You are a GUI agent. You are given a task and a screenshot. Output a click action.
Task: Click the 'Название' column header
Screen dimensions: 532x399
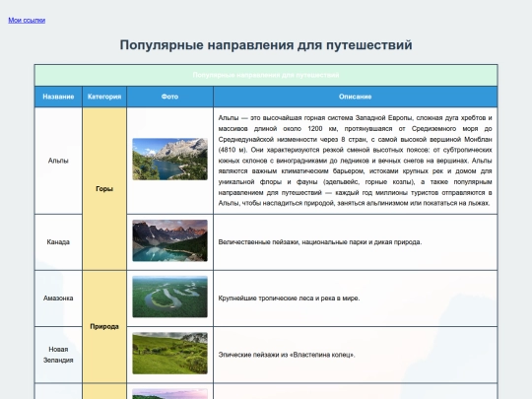58,97
